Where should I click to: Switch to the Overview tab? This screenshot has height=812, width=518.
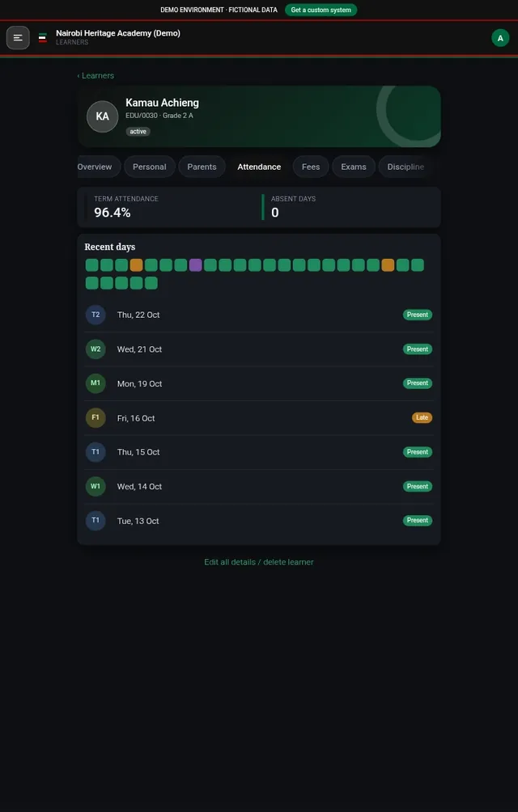click(97, 167)
